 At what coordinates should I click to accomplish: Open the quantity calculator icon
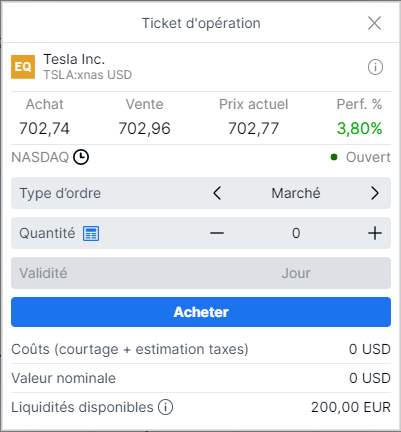91,233
